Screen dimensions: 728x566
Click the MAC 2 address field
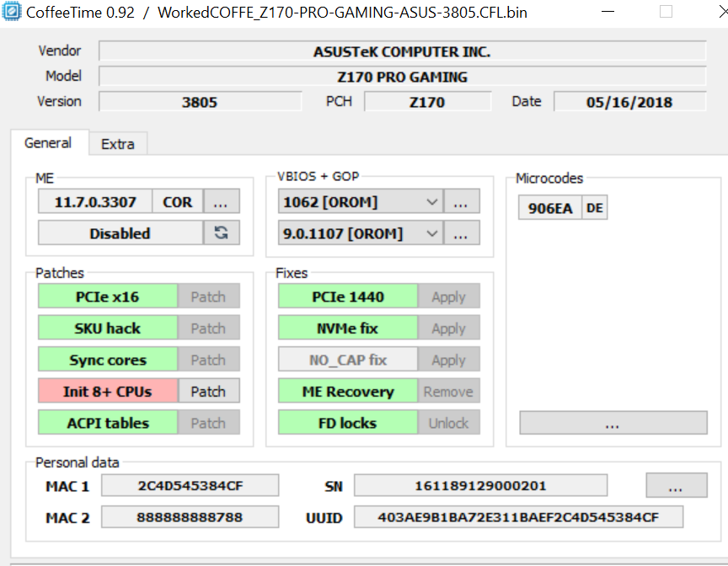(190, 516)
